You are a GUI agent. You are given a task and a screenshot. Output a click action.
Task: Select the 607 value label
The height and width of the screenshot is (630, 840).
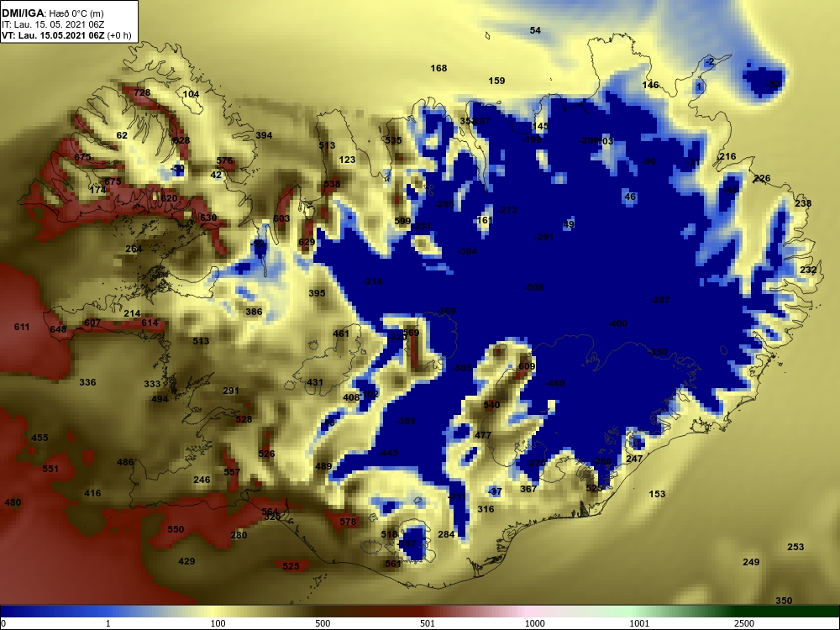tap(92, 323)
